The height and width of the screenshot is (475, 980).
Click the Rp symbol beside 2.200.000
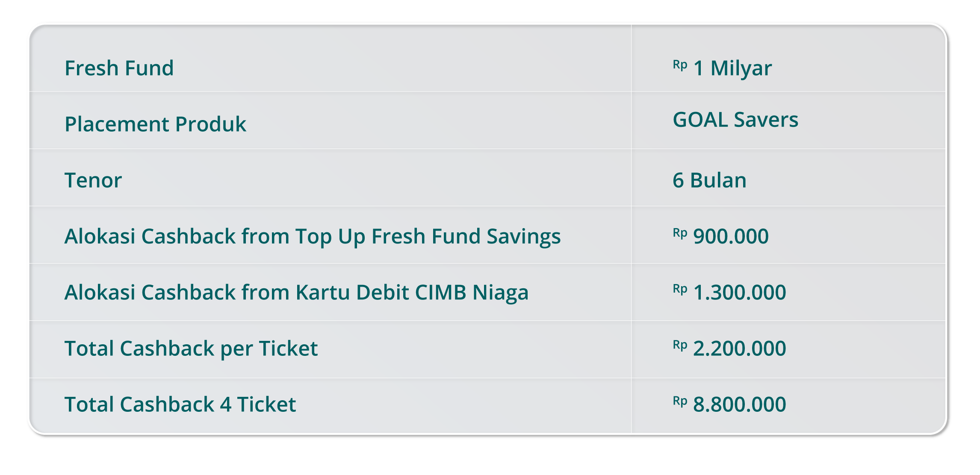point(680,345)
